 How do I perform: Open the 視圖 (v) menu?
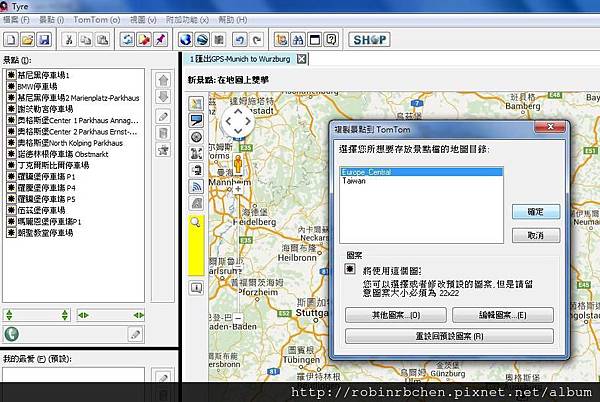pyautogui.click(x=143, y=20)
